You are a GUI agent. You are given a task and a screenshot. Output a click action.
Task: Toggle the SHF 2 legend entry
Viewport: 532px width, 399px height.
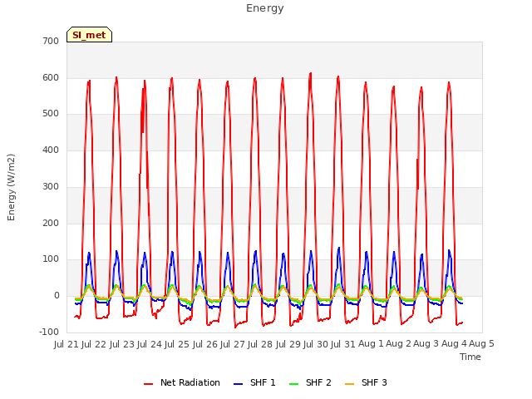tap(310, 382)
